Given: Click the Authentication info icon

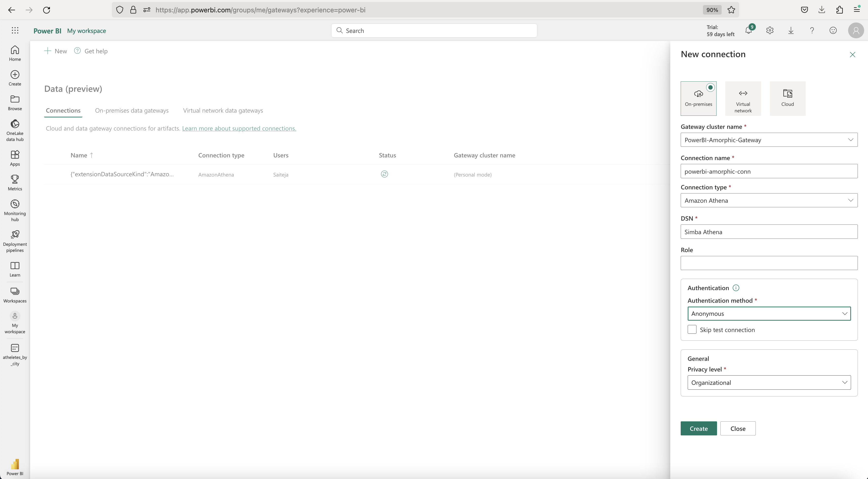Looking at the screenshot, I should [x=736, y=288].
